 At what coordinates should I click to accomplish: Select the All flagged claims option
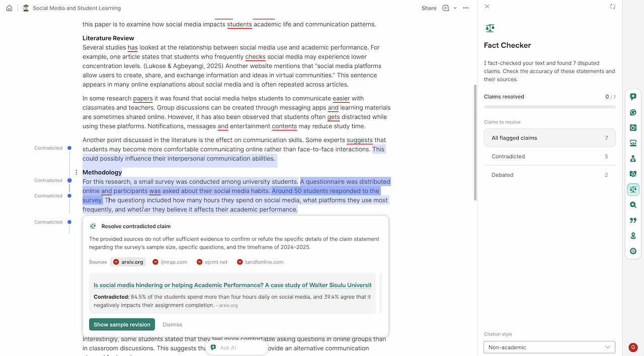pyautogui.click(x=549, y=137)
